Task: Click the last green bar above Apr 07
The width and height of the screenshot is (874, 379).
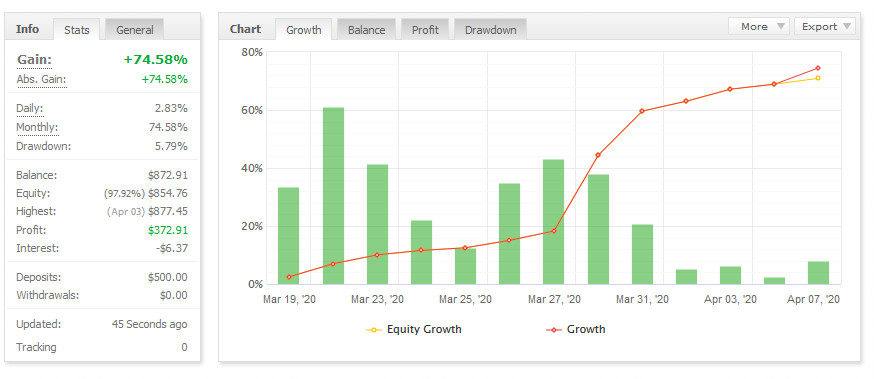Action: (818, 273)
